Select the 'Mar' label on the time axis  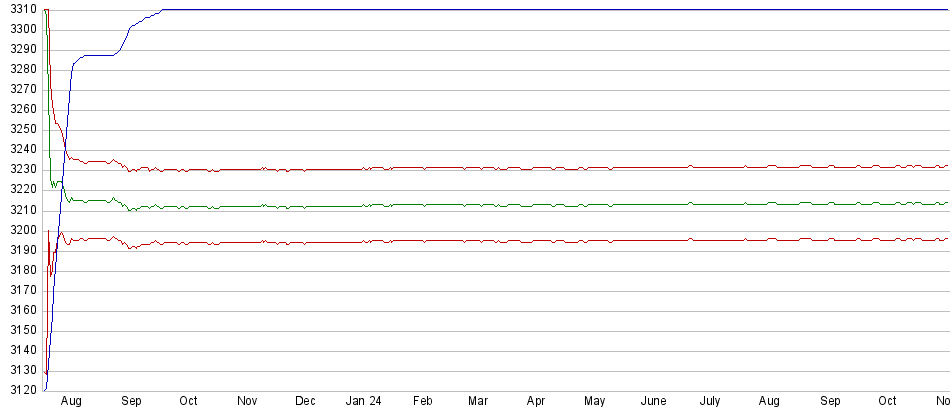tap(479, 401)
